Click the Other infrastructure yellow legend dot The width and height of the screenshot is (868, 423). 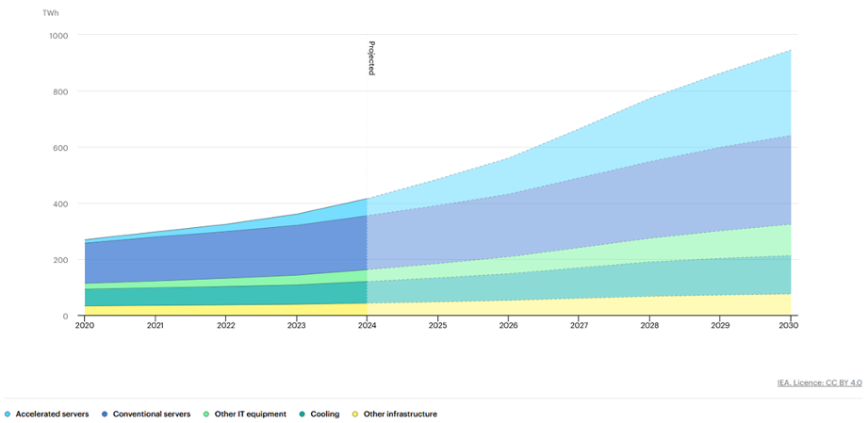pos(355,415)
